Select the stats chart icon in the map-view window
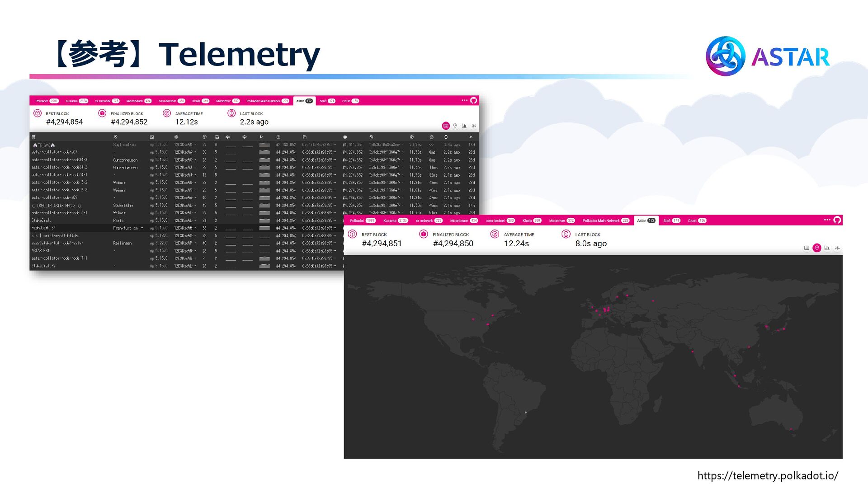The image size is (868, 488). coord(827,248)
